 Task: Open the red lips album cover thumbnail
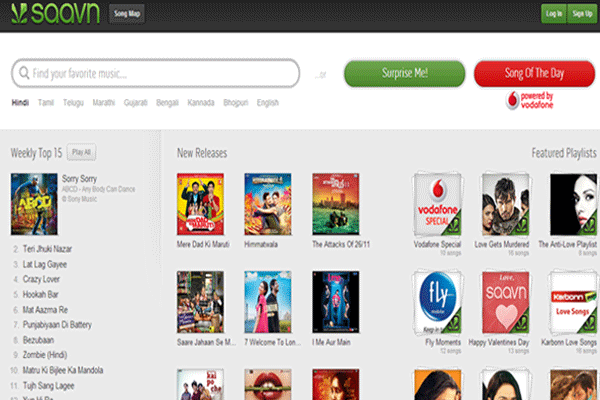coord(268,384)
